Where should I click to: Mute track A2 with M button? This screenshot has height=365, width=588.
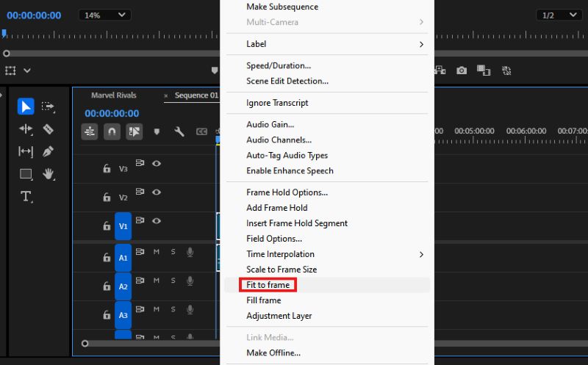(157, 281)
